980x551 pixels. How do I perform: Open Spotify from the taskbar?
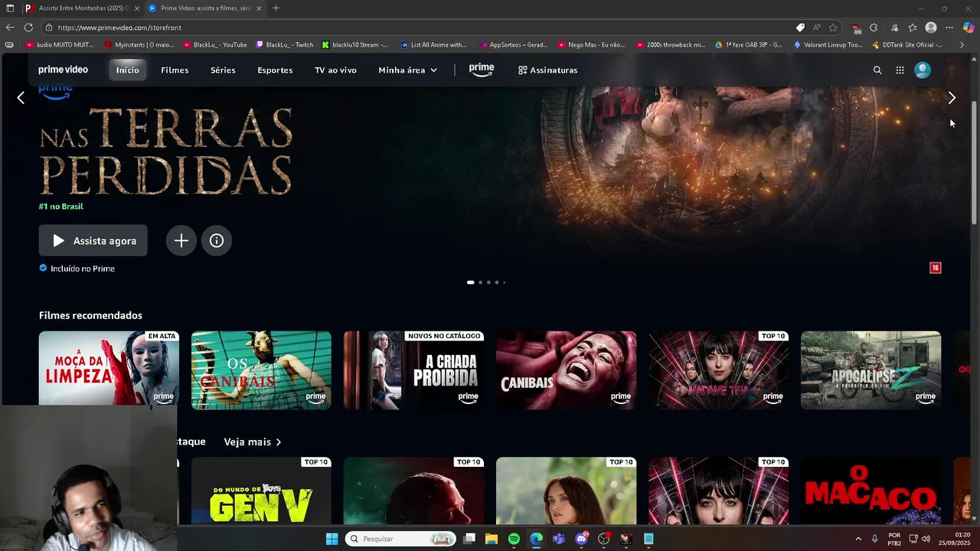click(x=514, y=539)
